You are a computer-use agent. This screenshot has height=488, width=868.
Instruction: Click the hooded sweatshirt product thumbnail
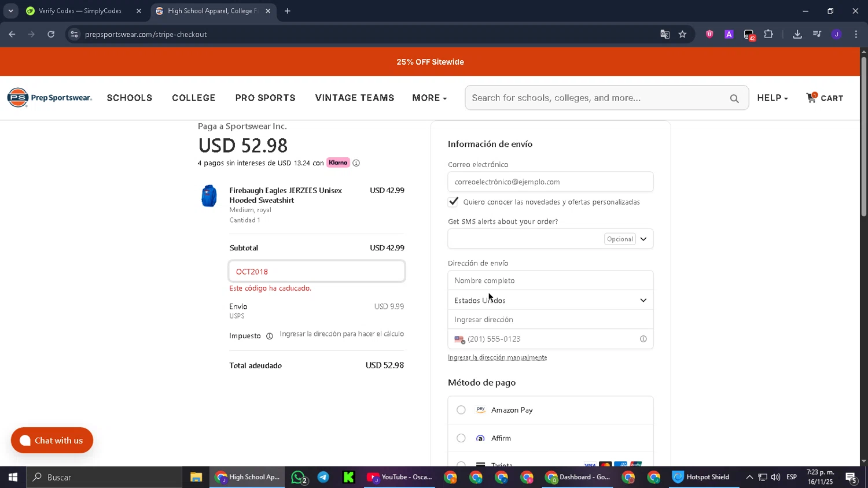click(x=209, y=196)
